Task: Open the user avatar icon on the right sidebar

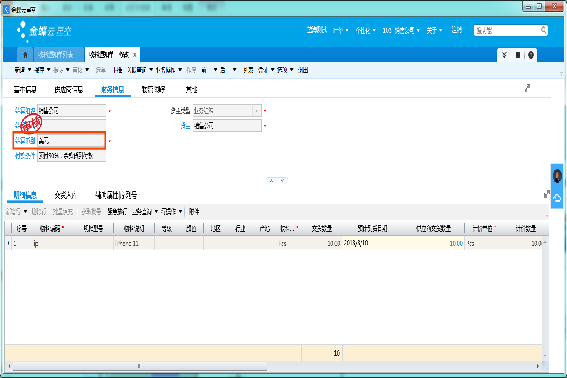Action: (557, 176)
